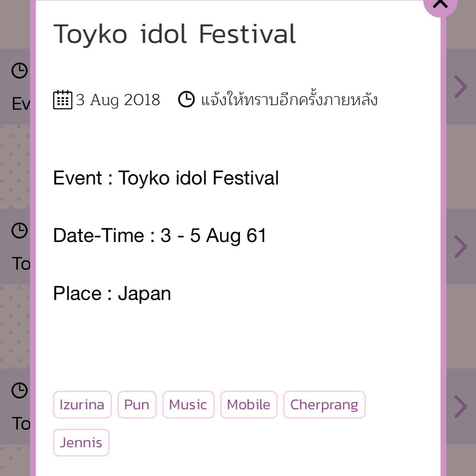Screen dimensions: 476x476
Task: Select the Pun tag
Action: click(x=137, y=405)
